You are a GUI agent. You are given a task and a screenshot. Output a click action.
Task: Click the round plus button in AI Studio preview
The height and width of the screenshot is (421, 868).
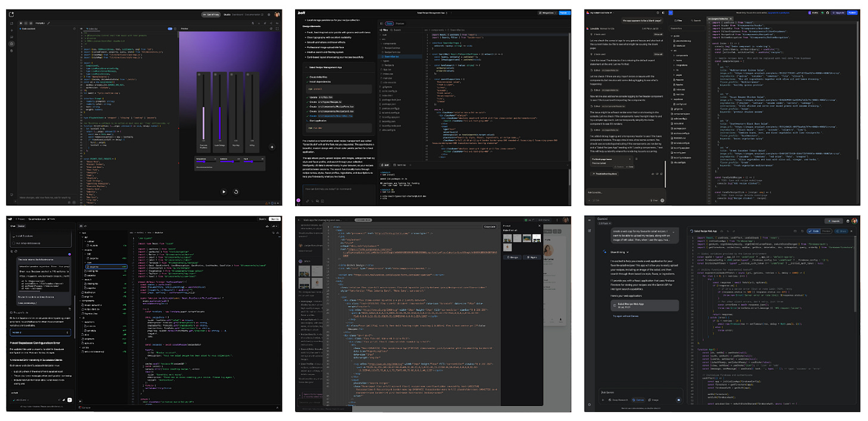(272, 147)
